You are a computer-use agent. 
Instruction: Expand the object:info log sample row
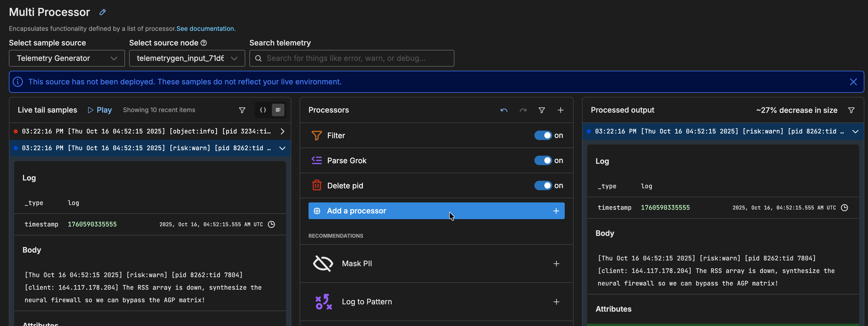tap(282, 131)
